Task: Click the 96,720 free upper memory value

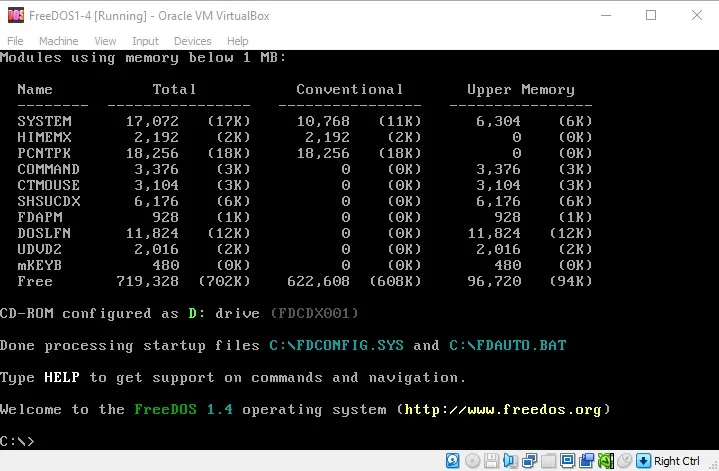Action: pos(494,281)
